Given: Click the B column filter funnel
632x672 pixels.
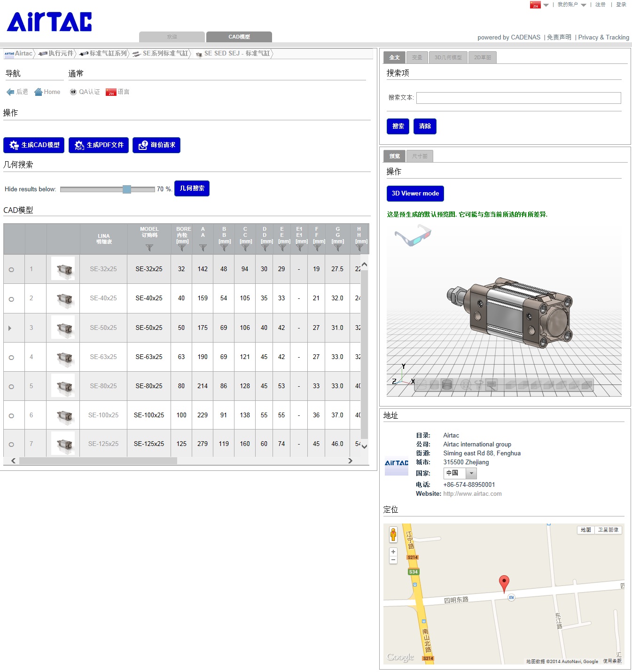Looking at the screenshot, I should tap(224, 248).
